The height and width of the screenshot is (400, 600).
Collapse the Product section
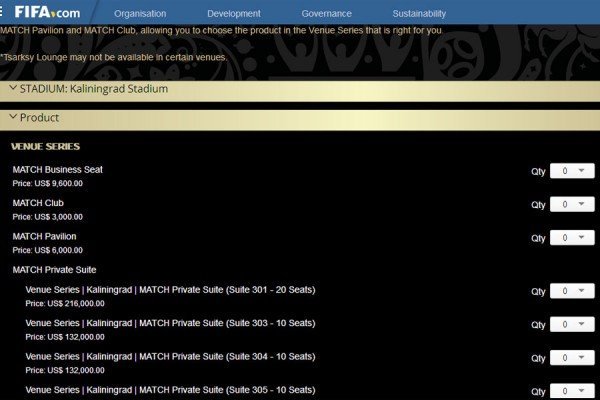pos(12,118)
